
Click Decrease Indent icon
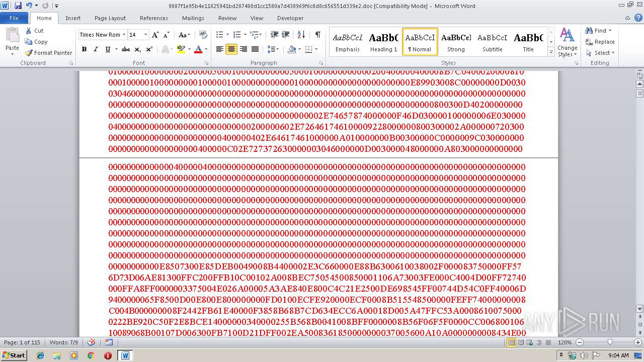point(274,35)
